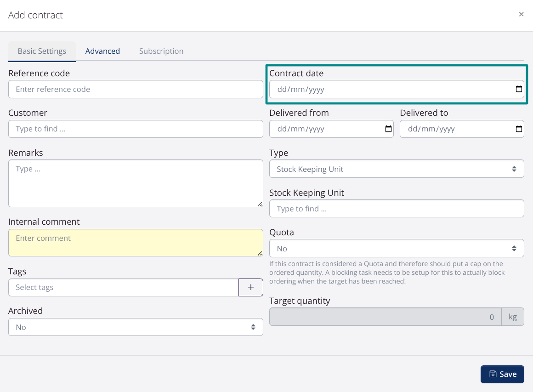The width and height of the screenshot is (533, 392).
Task: Open the Contract date calendar picker icon
Action: pos(519,89)
